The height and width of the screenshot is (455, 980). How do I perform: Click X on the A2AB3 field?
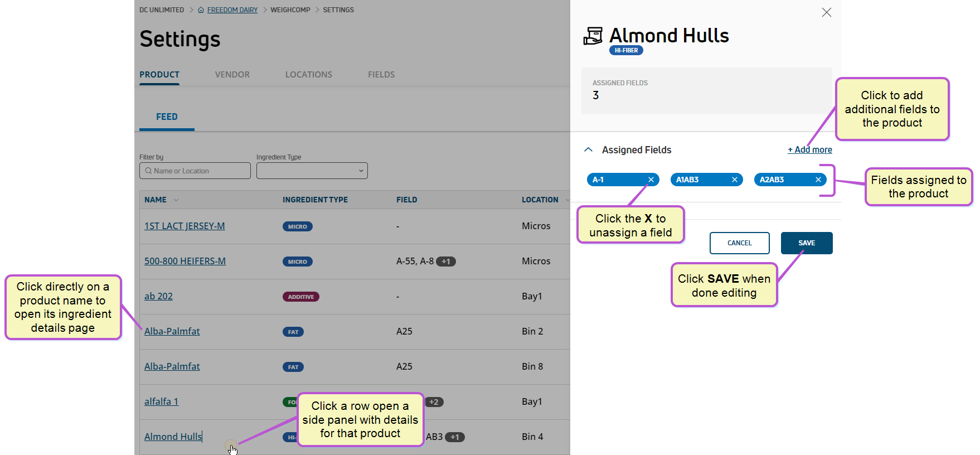point(818,180)
